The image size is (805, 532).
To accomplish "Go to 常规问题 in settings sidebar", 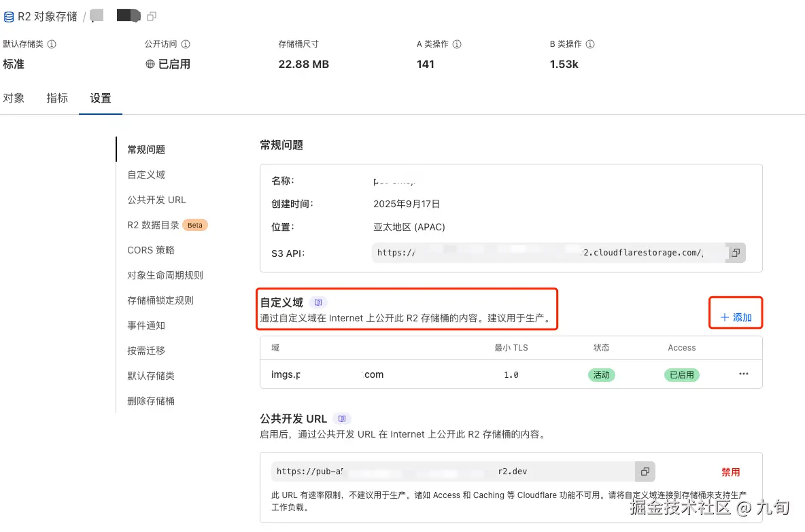I will pyautogui.click(x=146, y=149).
